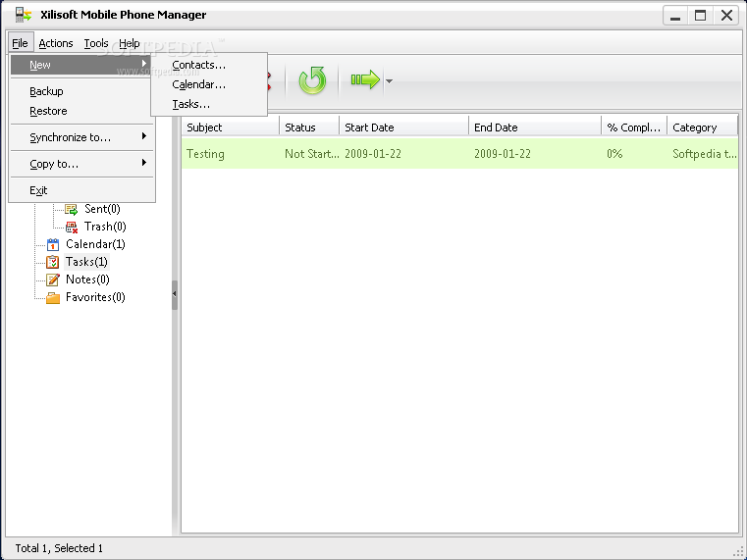Screen dimensions: 747x560
Task: Open the Tools menu
Action: (96, 43)
